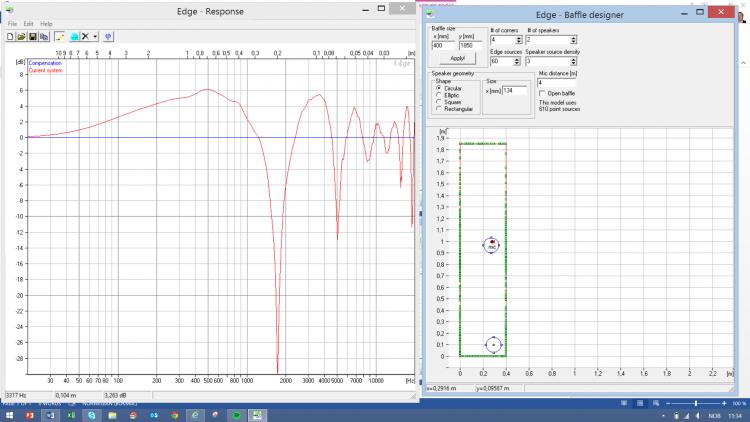This screenshot has height=422, width=750.
Task: Open PowerPoint from the Windows taskbar
Action: click(x=29, y=413)
